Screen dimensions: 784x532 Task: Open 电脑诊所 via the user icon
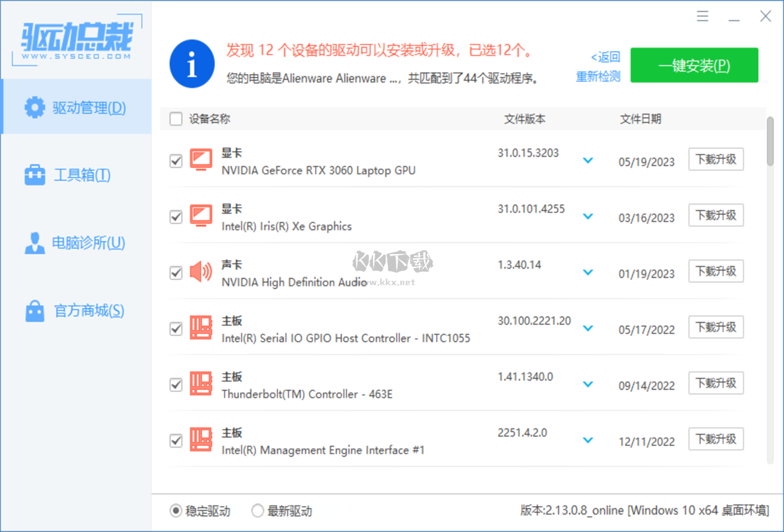(x=35, y=243)
